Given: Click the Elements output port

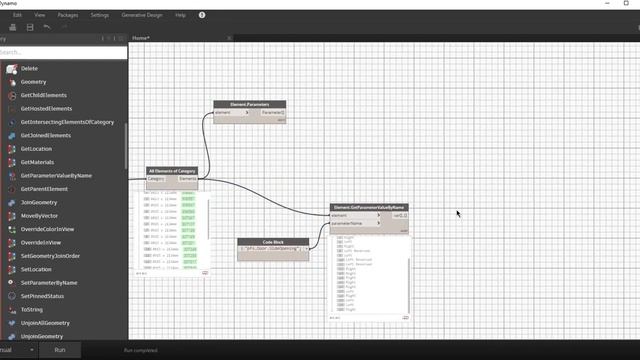Looking at the screenshot, I should pos(188,179).
